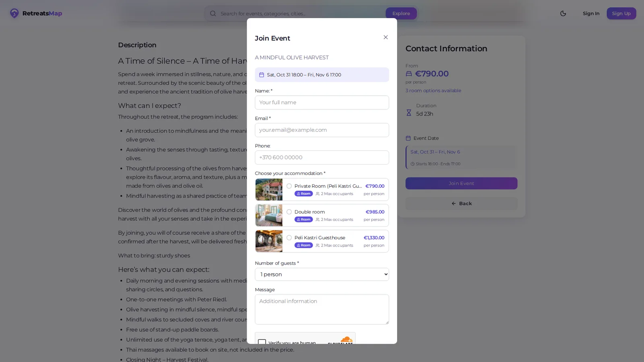Click the Sign Up button
The width and height of the screenshot is (644, 362).
click(x=621, y=13)
